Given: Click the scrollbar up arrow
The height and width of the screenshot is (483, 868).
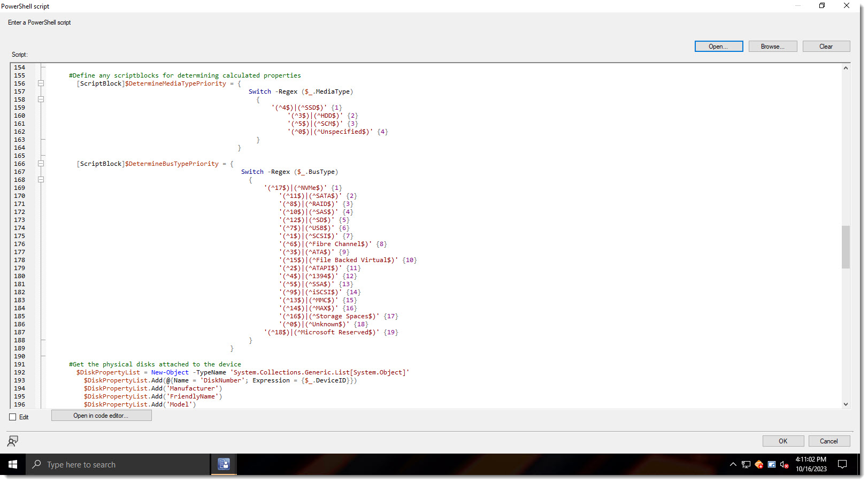Looking at the screenshot, I should (x=846, y=68).
